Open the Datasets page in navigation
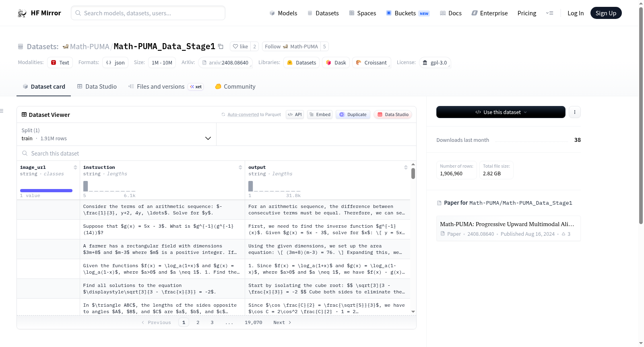This screenshot has width=644, height=347. tap(323, 13)
